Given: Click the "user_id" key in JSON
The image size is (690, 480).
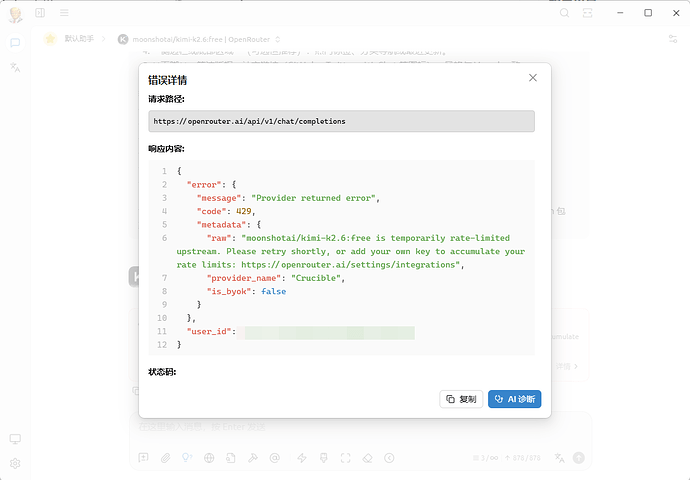Looking at the screenshot, I should (x=209, y=331).
